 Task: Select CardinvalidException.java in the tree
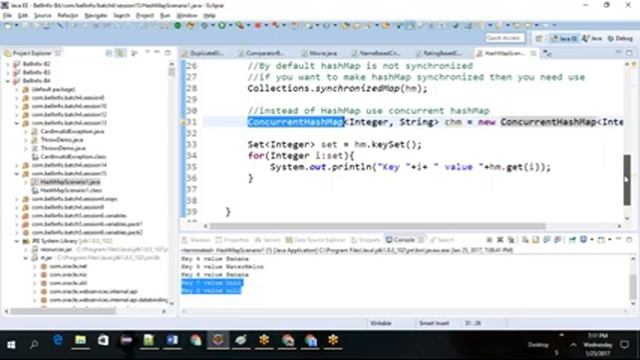click(72, 131)
